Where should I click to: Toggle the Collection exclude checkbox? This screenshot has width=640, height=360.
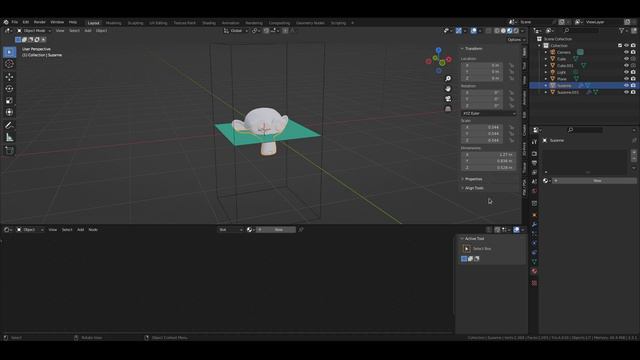620,45
